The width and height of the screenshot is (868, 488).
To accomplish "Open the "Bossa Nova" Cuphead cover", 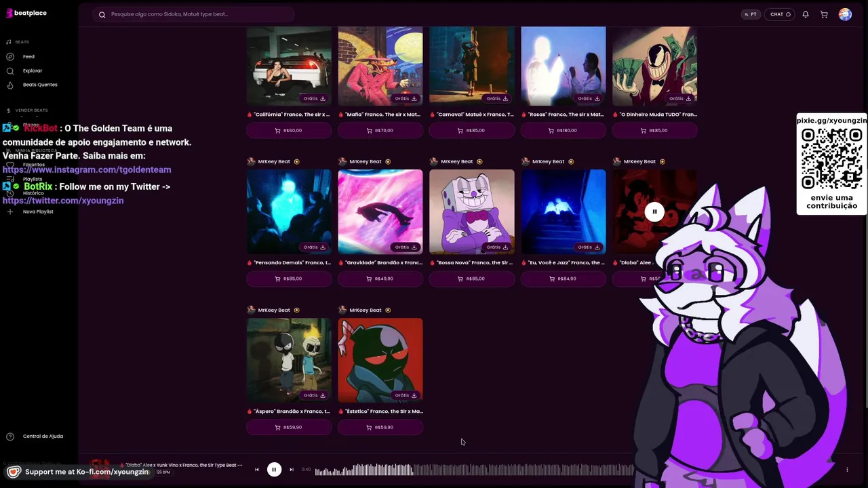I will click(x=472, y=211).
